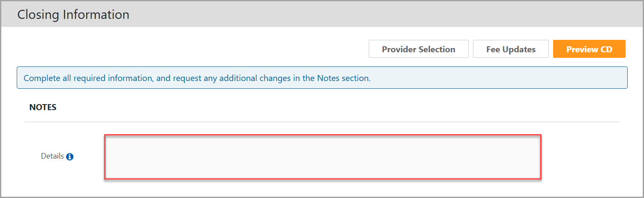Screen dimensions: 644x198
Task: Tap the circled i icon near Details
Action: coord(70,157)
